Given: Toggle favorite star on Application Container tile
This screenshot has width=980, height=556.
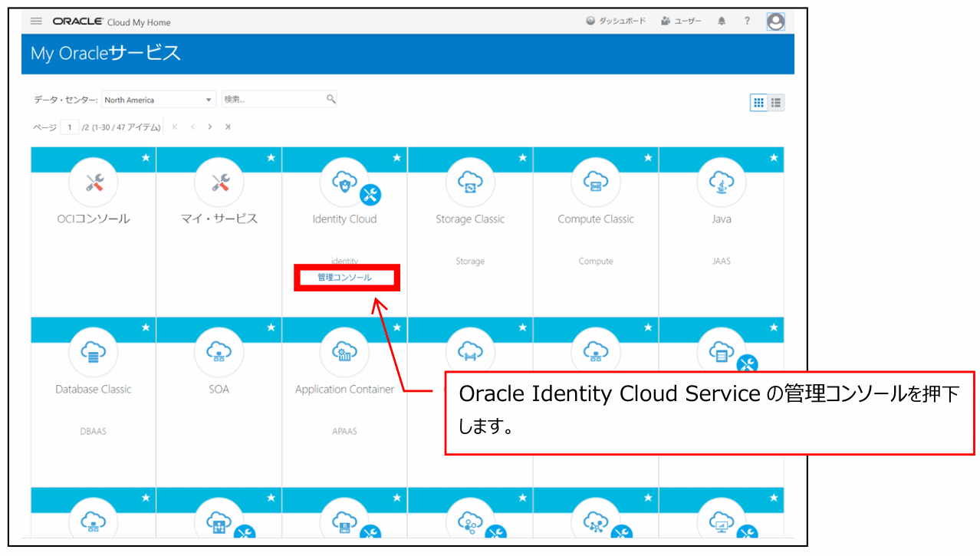Looking at the screenshot, I should 396,327.
